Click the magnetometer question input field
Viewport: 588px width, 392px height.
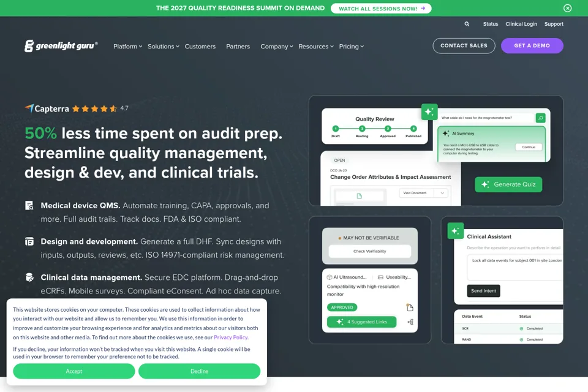(486, 118)
